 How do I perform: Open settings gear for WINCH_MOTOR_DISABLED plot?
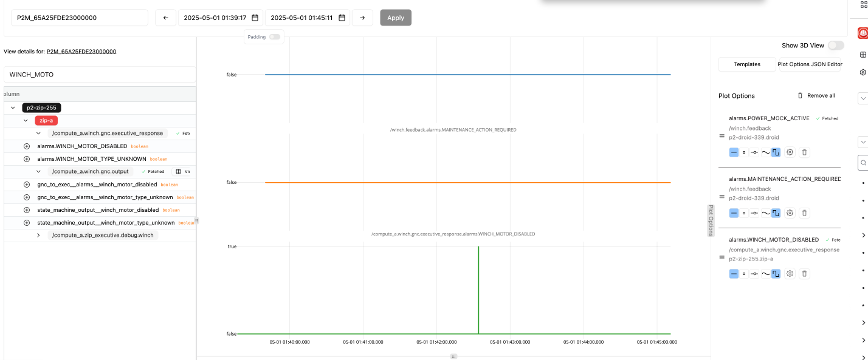(x=790, y=274)
